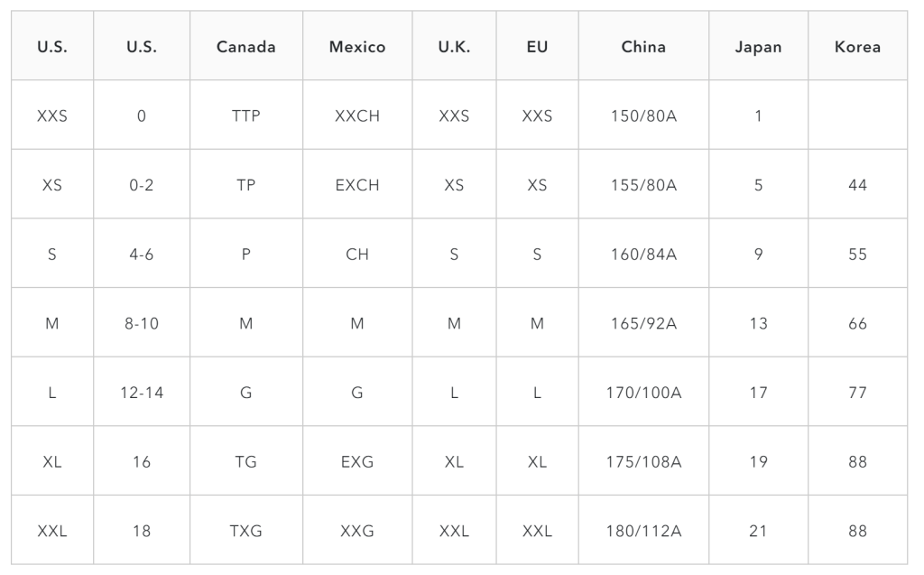Click the 8-10 U.S. size cell
The width and height of the screenshot is (924, 575).
point(142,323)
